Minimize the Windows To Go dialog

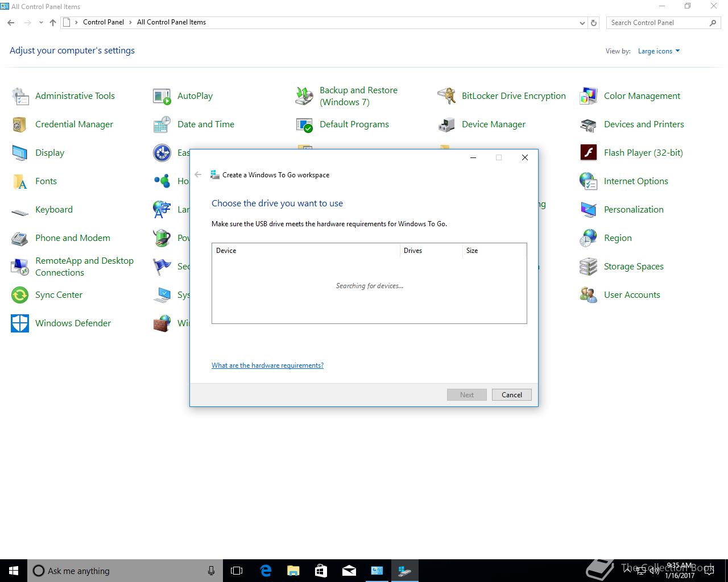(473, 157)
